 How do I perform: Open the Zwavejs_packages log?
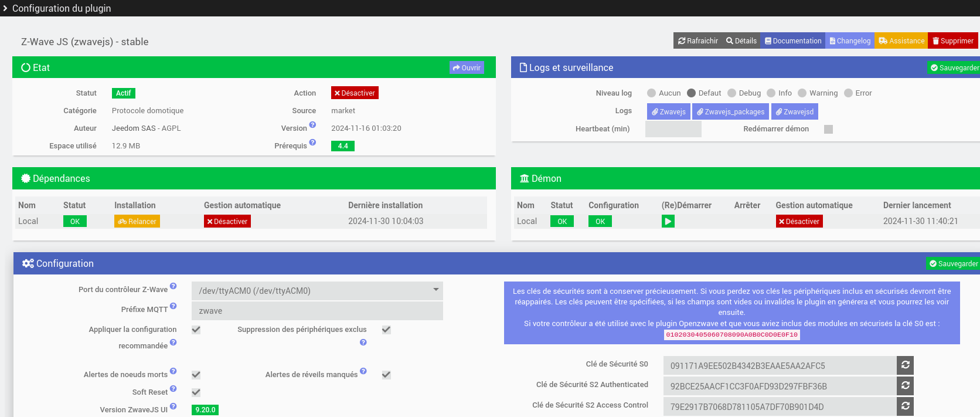coord(730,111)
